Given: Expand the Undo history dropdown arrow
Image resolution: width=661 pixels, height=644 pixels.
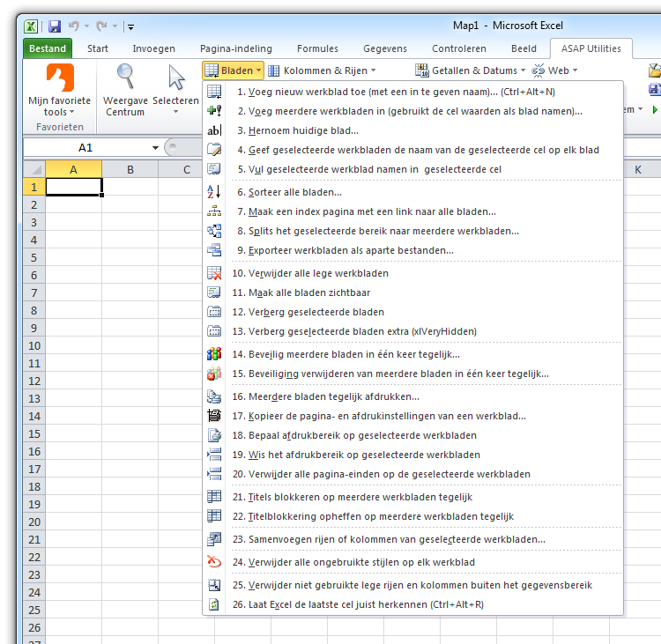Looking at the screenshot, I should pos(86,26).
